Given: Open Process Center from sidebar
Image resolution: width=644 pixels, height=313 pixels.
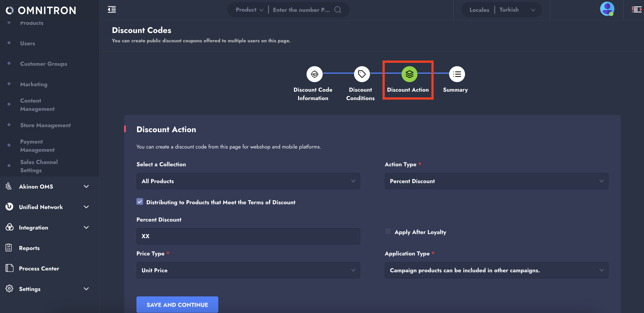Looking at the screenshot, I should click(x=39, y=268).
